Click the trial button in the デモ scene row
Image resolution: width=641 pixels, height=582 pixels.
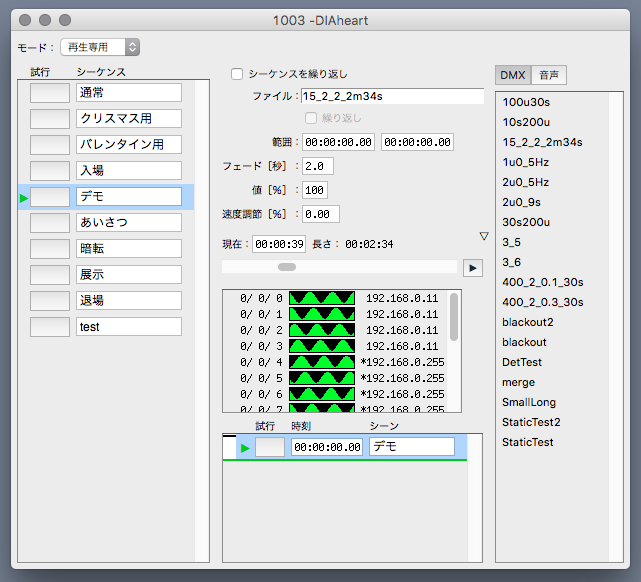tap(270, 447)
